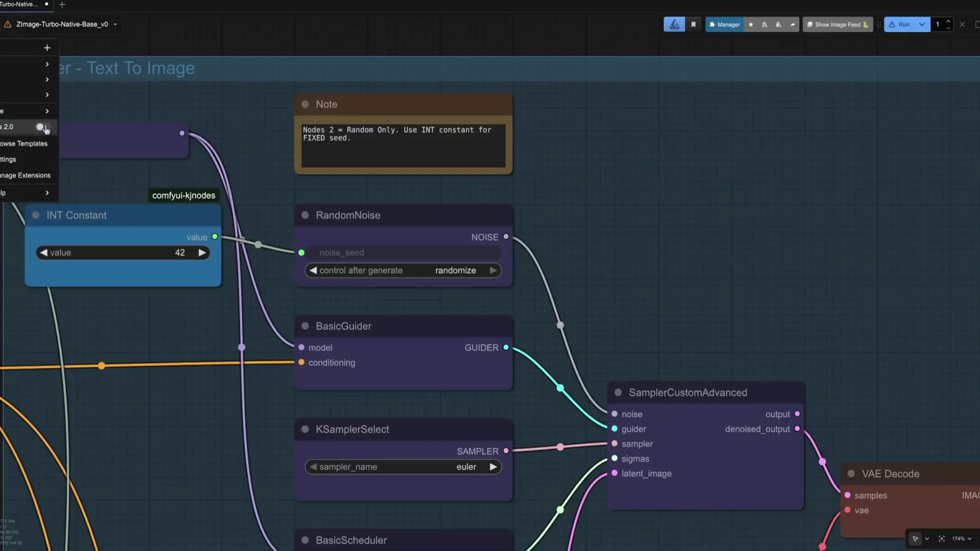980x551 pixels.
Task: Select the star favorites icon in the toolbar
Action: pyautogui.click(x=751, y=24)
